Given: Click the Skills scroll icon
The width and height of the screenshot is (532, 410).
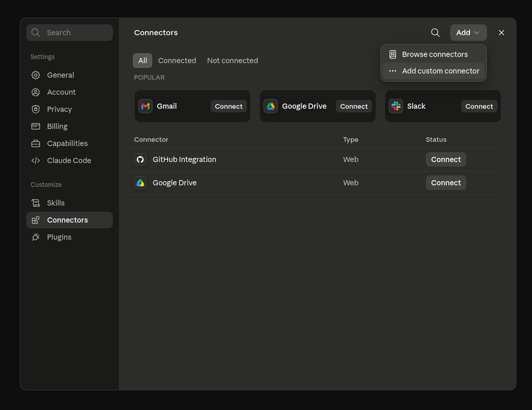Looking at the screenshot, I should click(36, 203).
